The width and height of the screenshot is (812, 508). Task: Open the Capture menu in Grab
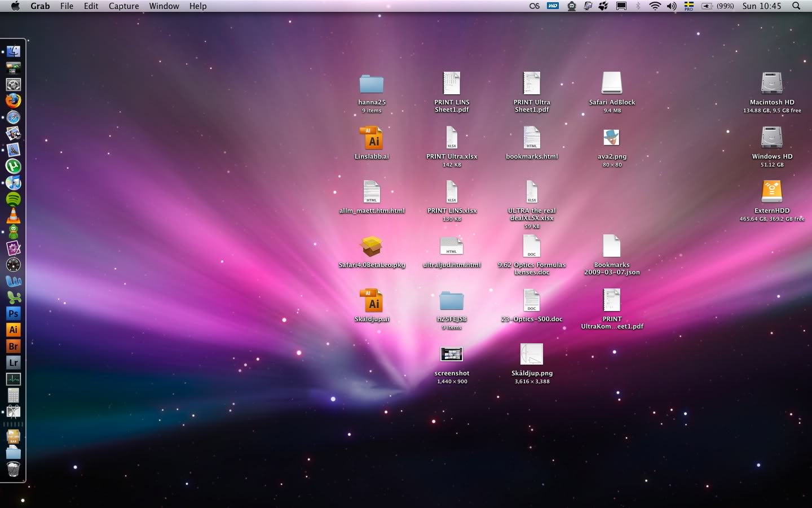pyautogui.click(x=123, y=6)
